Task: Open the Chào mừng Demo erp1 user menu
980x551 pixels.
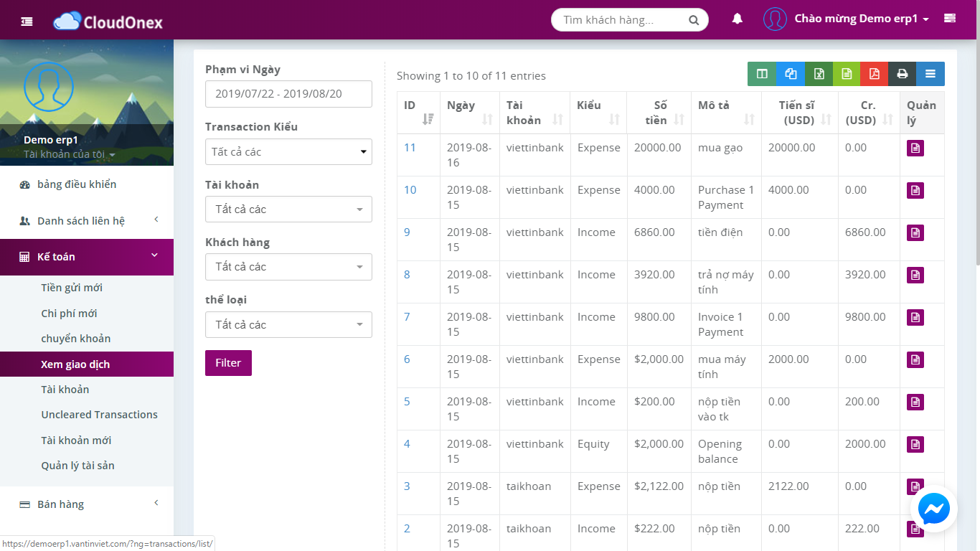Action: click(x=862, y=19)
